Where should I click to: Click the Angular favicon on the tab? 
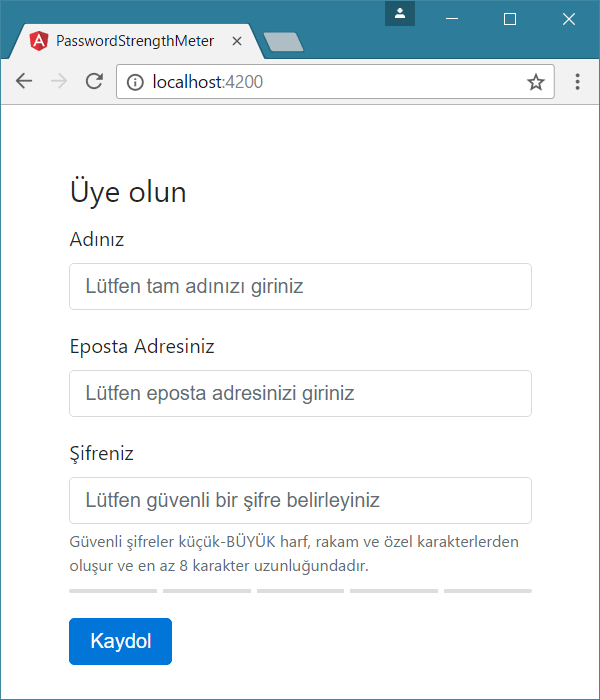(39, 42)
